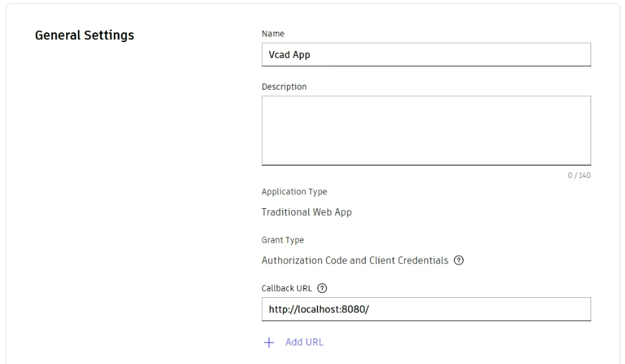
Task: Click the Grant Type label
Action: [283, 240]
